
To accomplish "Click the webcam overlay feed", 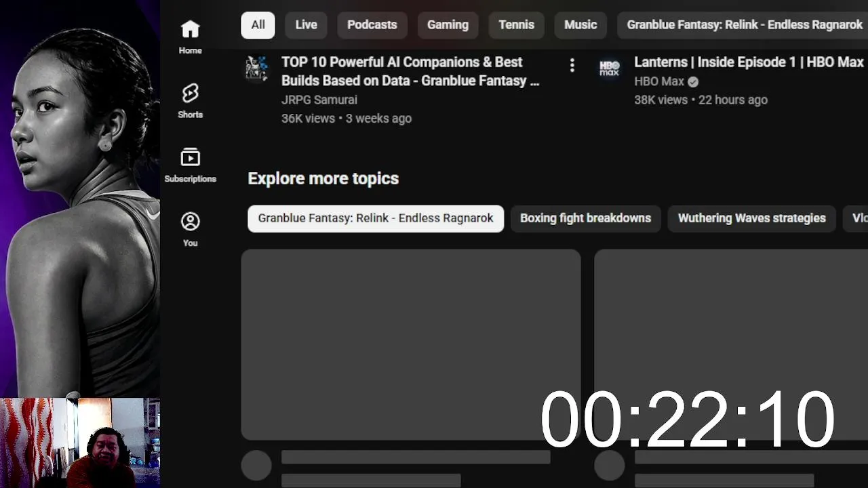I will [80, 443].
